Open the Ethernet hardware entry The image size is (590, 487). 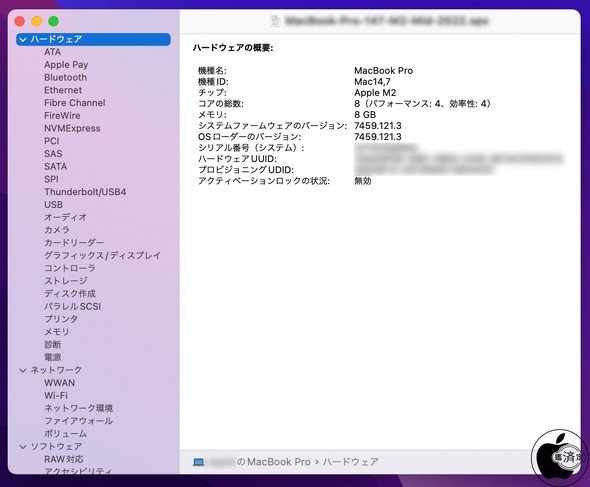coord(63,90)
